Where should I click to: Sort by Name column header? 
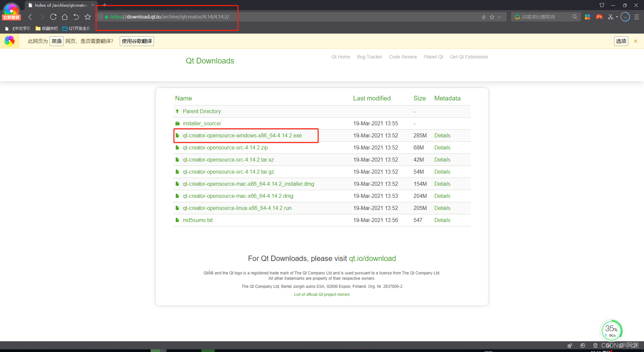tap(183, 98)
